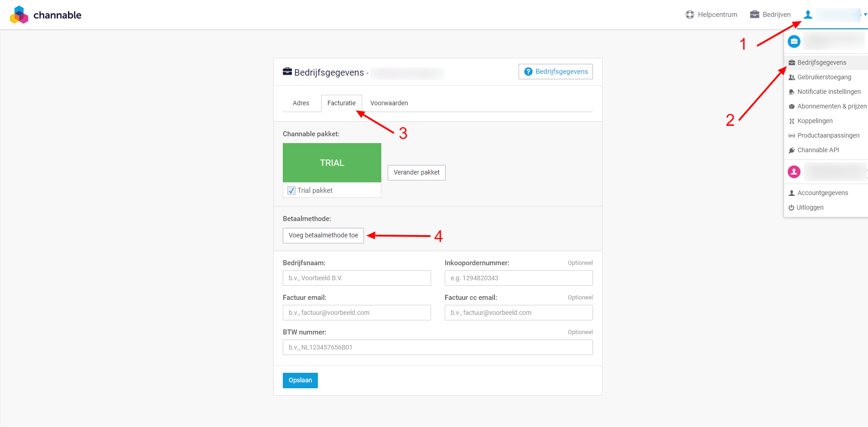Click icon beside Koppelingen
Viewport: 868px width, 427px height.
click(792, 121)
